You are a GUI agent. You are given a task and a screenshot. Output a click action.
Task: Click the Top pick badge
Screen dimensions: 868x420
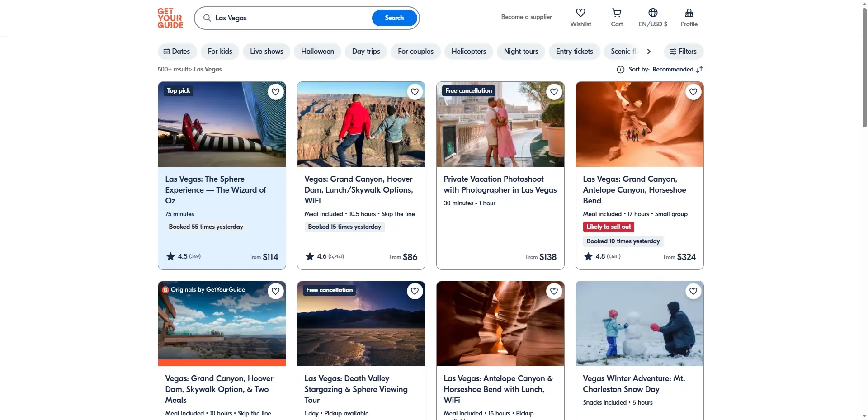[x=179, y=91]
